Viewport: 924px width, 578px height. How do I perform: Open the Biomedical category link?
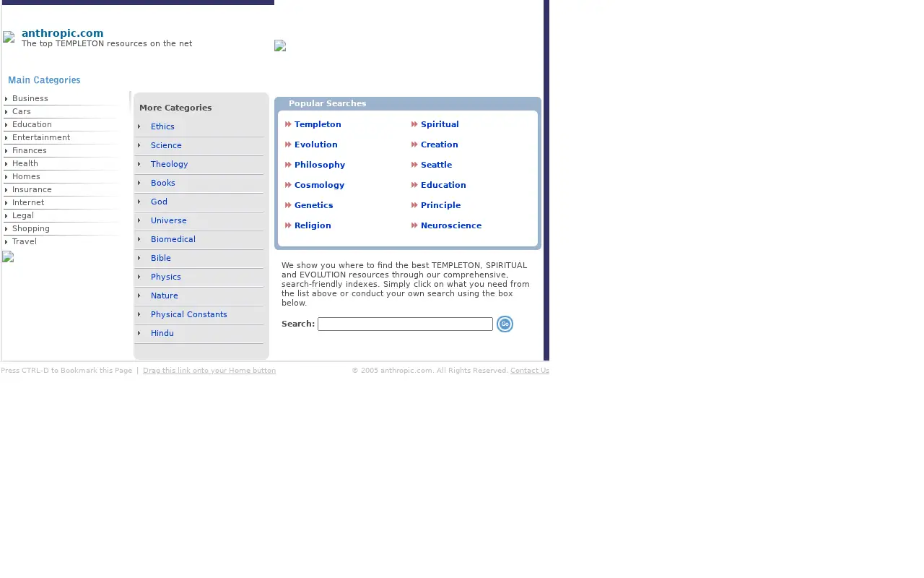[x=173, y=240]
